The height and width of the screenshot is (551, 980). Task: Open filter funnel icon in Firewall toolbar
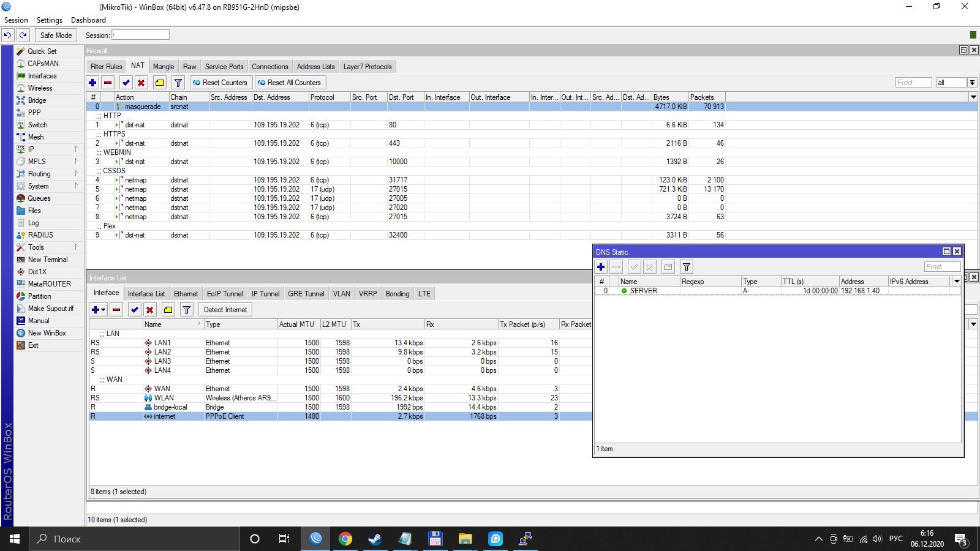[178, 83]
